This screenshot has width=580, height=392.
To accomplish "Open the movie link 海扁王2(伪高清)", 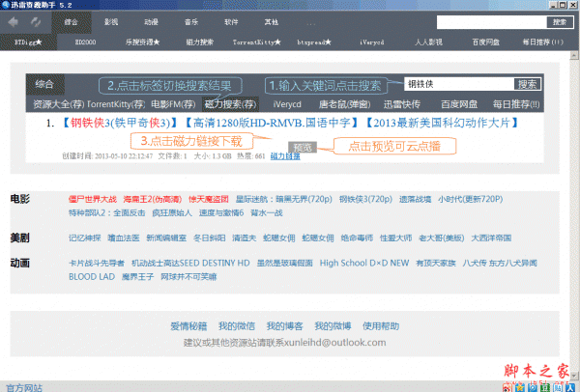I will pos(153,199).
